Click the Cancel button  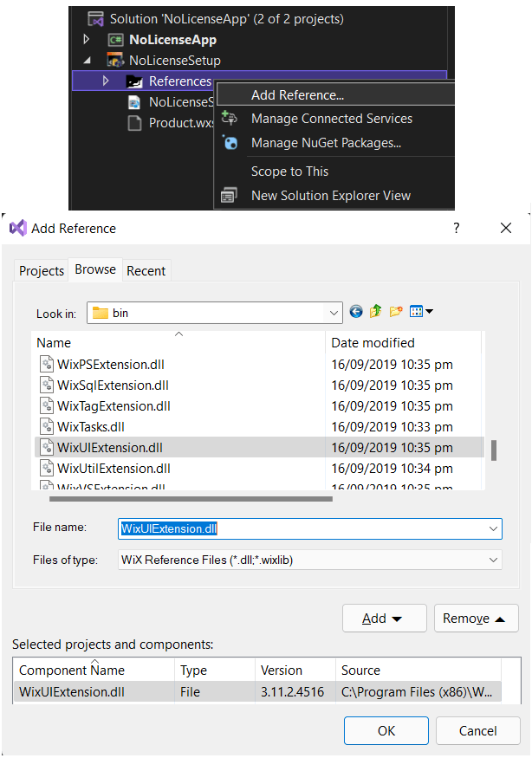pyautogui.click(x=477, y=730)
